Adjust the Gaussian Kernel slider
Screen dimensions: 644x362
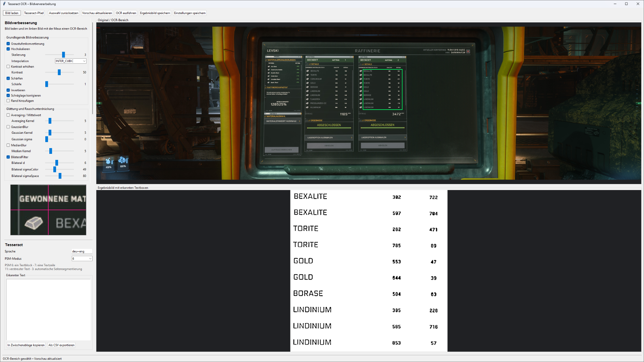50,133
